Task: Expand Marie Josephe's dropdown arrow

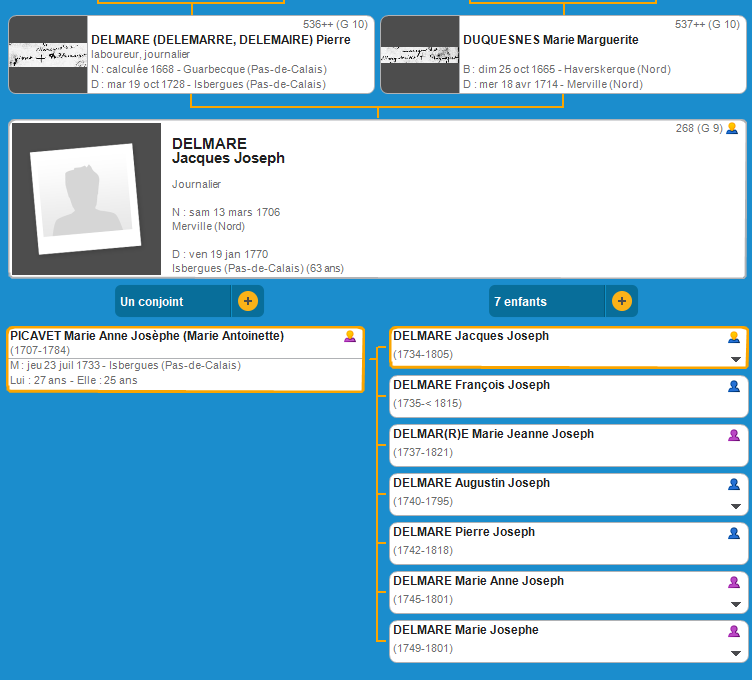Action: tap(735, 653)
